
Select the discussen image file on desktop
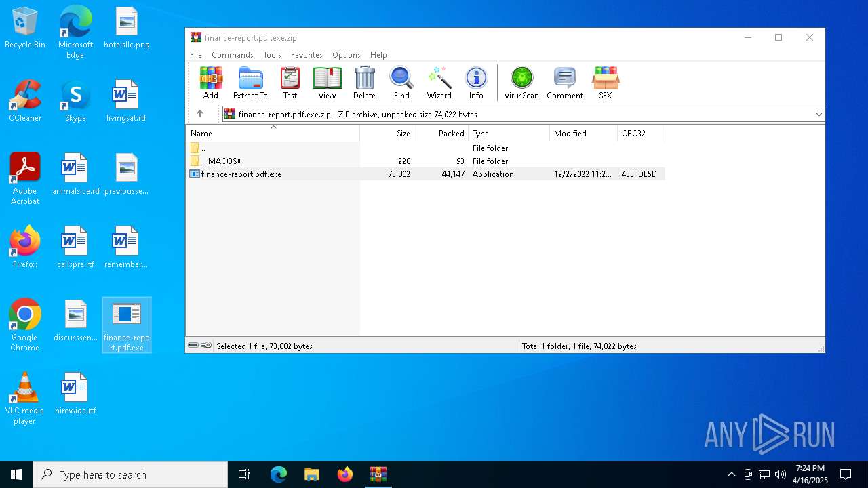[x=75, y=321]
